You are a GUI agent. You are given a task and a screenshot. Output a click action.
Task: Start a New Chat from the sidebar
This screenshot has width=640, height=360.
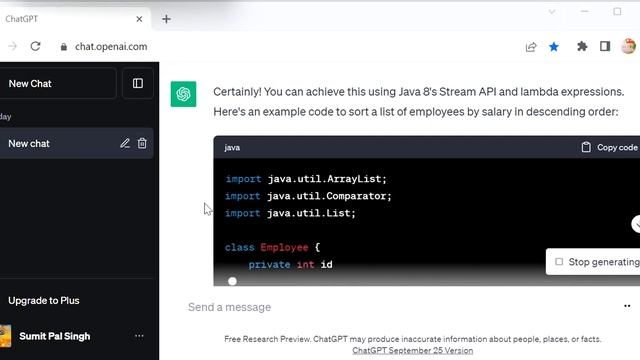(x=58, y=84)
